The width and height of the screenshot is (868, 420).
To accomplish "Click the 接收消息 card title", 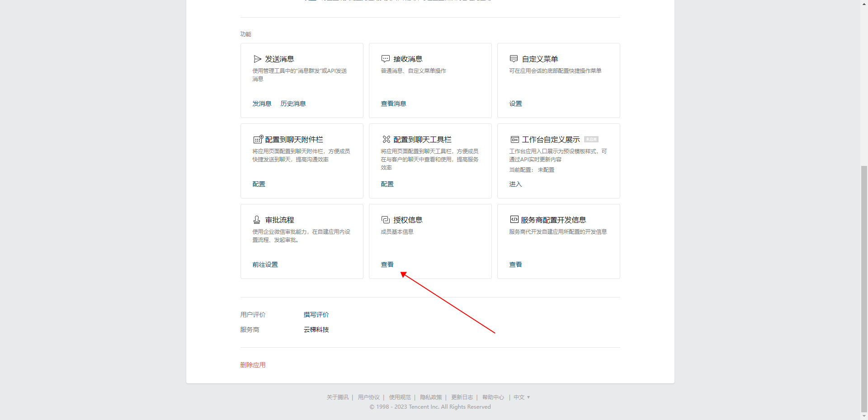I will [x=408, y=59].
